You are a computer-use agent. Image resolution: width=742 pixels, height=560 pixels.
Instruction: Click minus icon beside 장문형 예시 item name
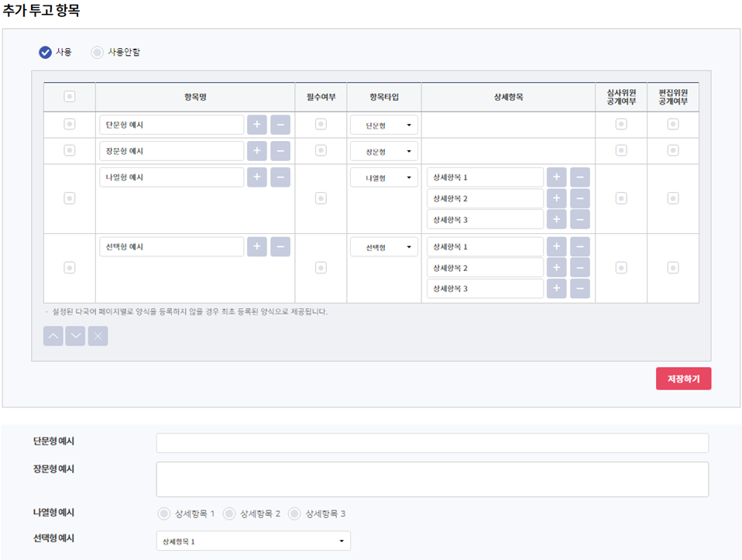pos(280,151)
